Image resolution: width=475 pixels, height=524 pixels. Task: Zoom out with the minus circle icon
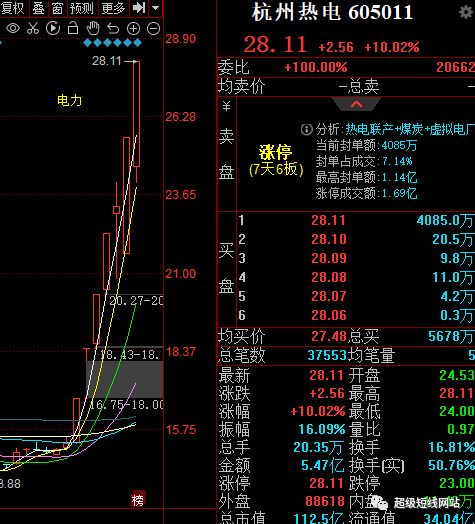click(x=153, y=29)
